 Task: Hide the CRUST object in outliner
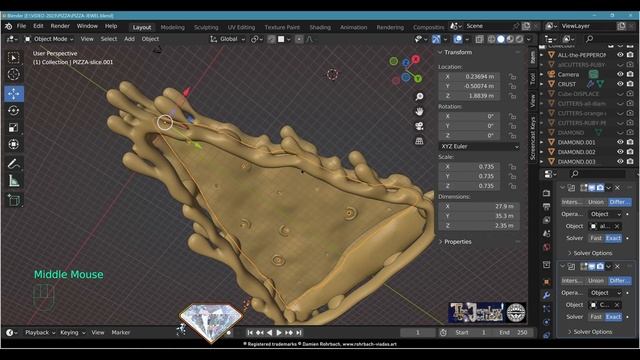click(x=620, y=84)
